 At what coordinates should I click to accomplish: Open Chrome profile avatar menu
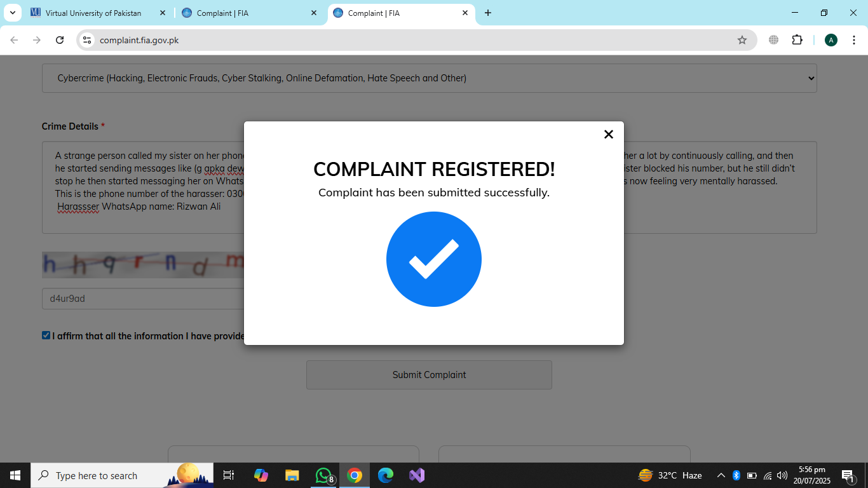click(x=831, y=40)
